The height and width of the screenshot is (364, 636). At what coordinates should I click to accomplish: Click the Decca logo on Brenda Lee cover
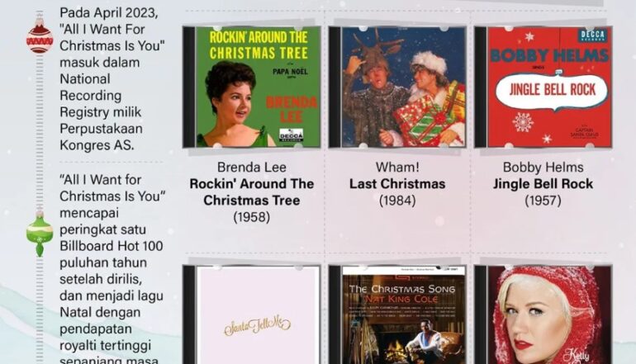(292, 135)
